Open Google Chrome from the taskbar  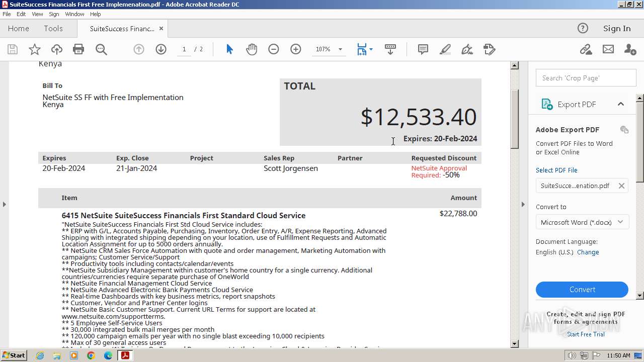91,355
